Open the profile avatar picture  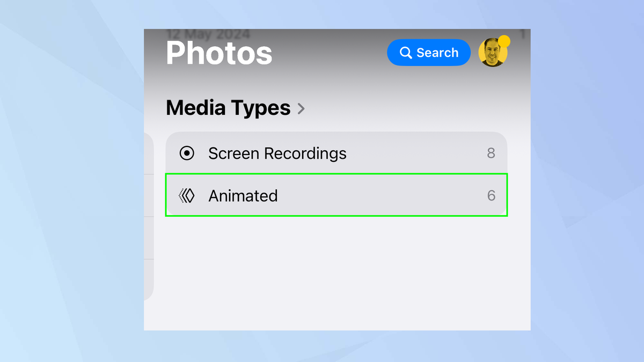(x=492, y=54)
